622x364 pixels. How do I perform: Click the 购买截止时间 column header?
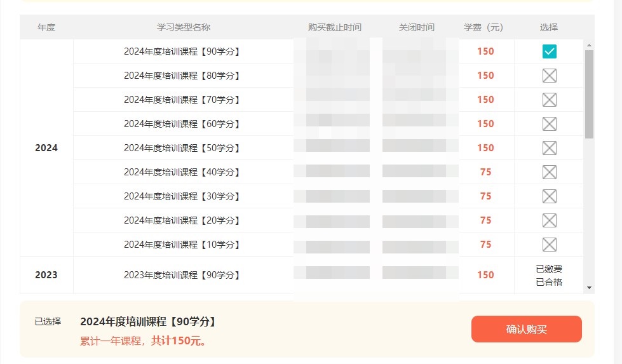coord(334,27)
